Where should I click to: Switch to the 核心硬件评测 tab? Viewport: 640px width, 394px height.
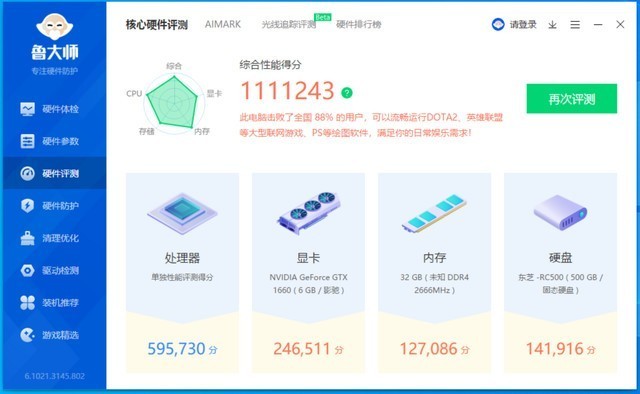pos(156,24)
